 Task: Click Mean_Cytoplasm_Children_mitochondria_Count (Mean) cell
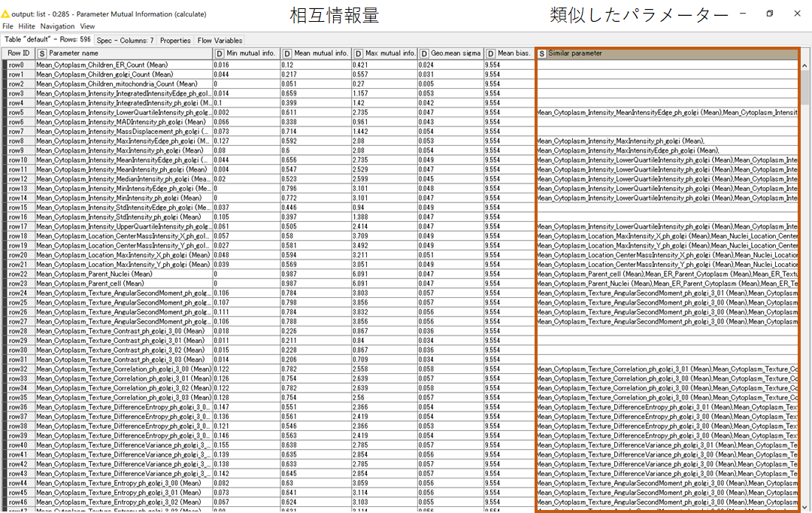click(x=124, y=84)
